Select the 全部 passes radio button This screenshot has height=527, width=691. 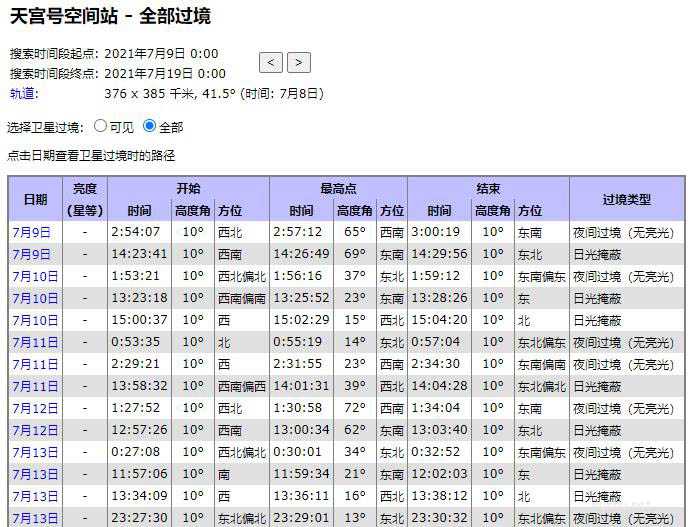pyautogui.click(x=150, y=126)
